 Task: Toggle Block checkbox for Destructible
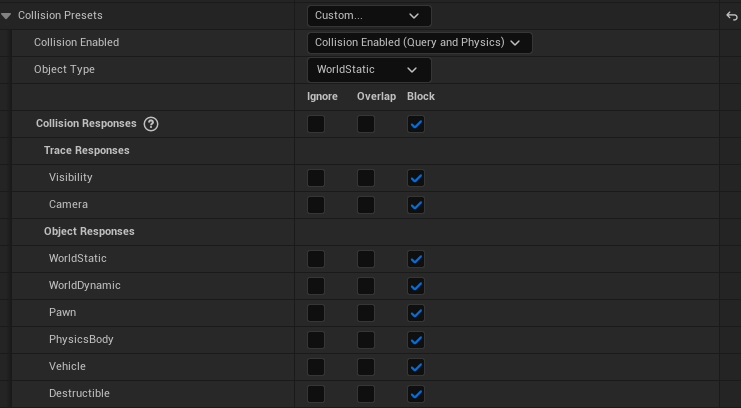tap(416, 393)
